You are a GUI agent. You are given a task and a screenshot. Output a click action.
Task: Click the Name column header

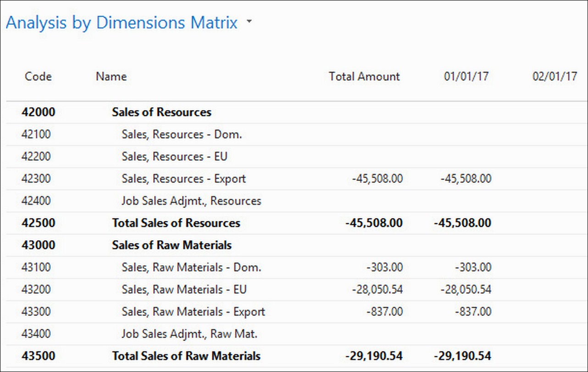point(111,76)
